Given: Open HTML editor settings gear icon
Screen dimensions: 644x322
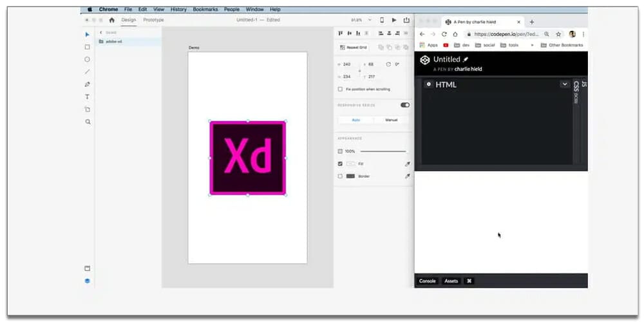Looking at the screenshot, I should click(x=428, y=84).
